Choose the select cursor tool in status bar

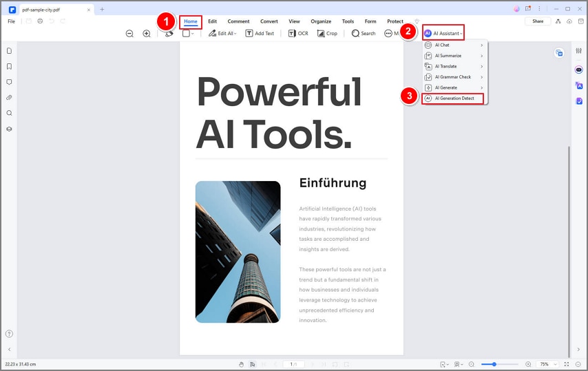pyautogui.click(x=253, y=364)
